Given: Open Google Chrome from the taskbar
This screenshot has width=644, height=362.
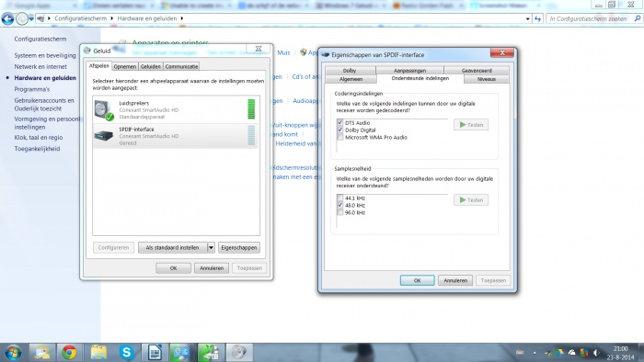Looking at the screenshot, I should (69, 352).
